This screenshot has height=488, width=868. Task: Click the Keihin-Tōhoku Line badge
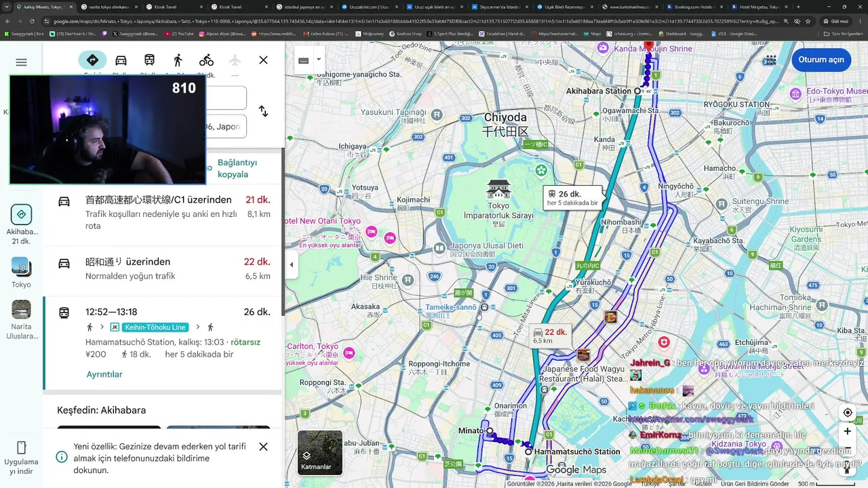tap(155, 327)
